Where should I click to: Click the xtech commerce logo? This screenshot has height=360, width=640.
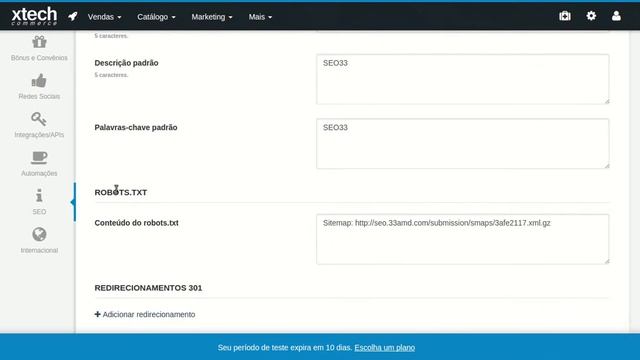coord(34,16)
